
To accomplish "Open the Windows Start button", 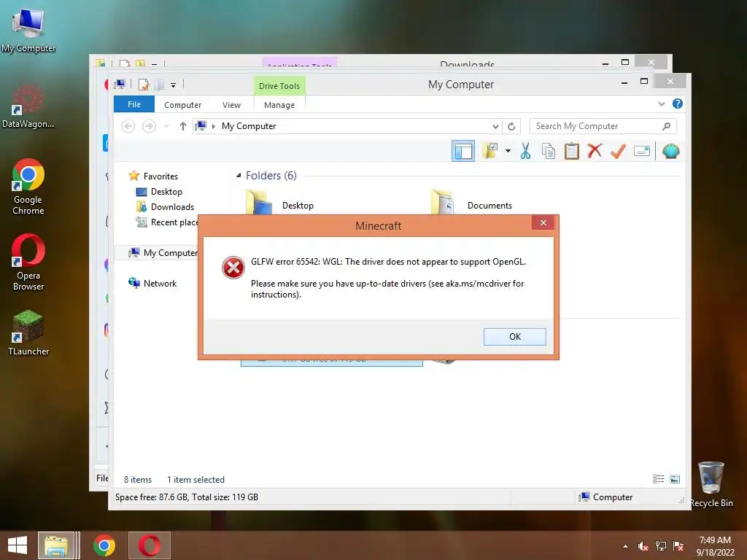I will [18, 545].
